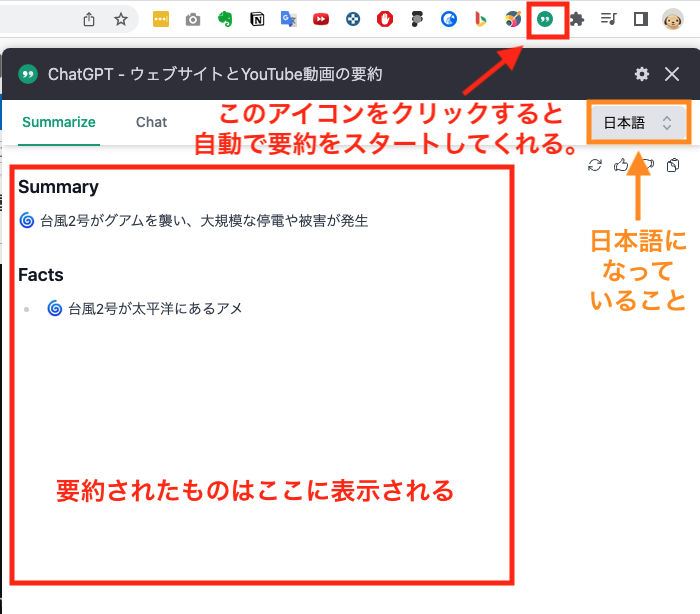Click the red hand blocker extension icon
The image size is (700, 614).
click(x=385, y=19)
